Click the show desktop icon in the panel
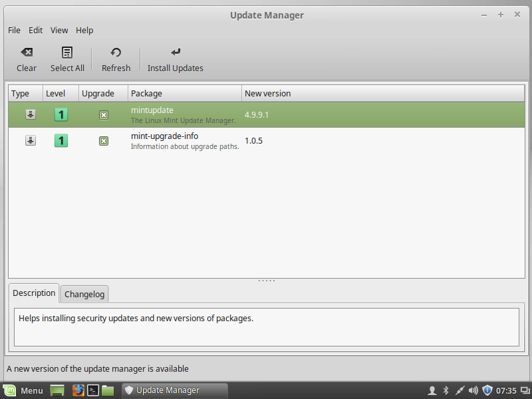 tap(57, 390)
